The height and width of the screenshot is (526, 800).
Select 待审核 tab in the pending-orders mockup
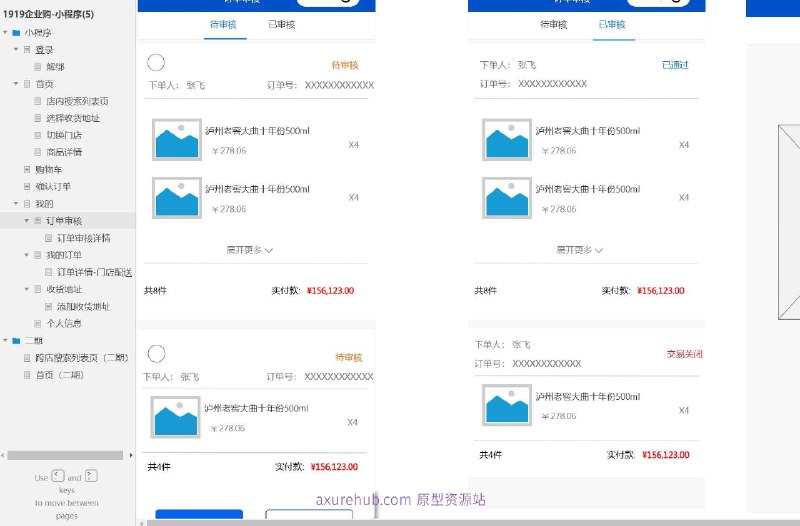tap(223, 24)
